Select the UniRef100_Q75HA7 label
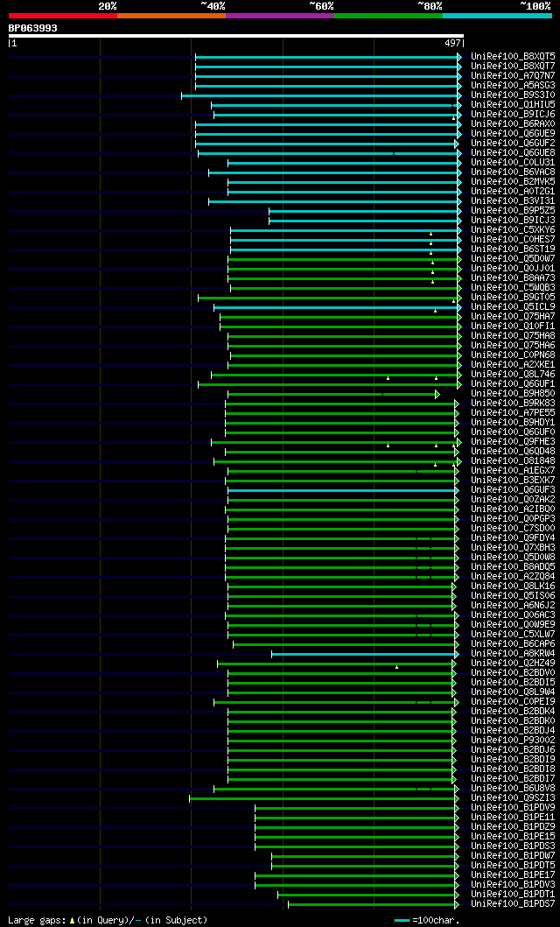This screenshot has width=560, height=927. point(514,317)
